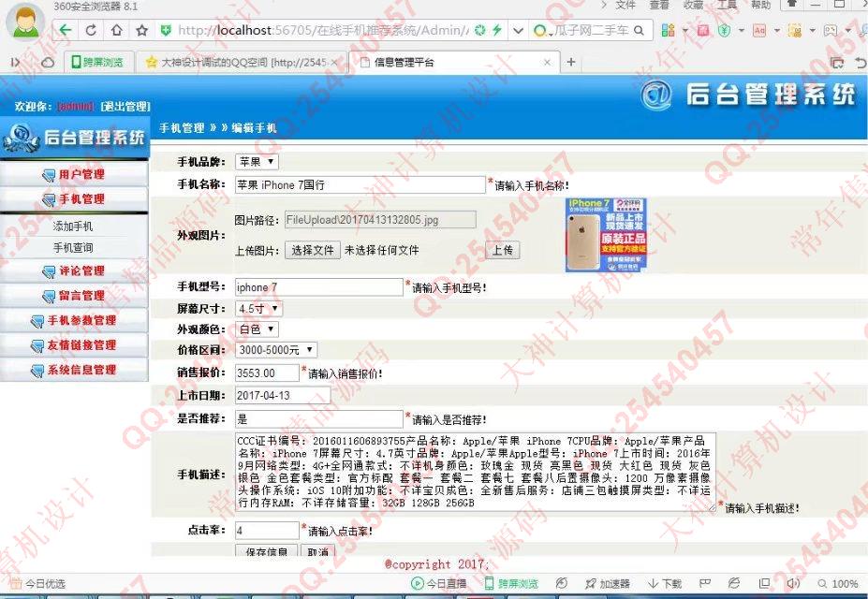Click the browser back arrow
Viewport: 868px width, 599px height.
pyautogui.click(x=65, y=30)
